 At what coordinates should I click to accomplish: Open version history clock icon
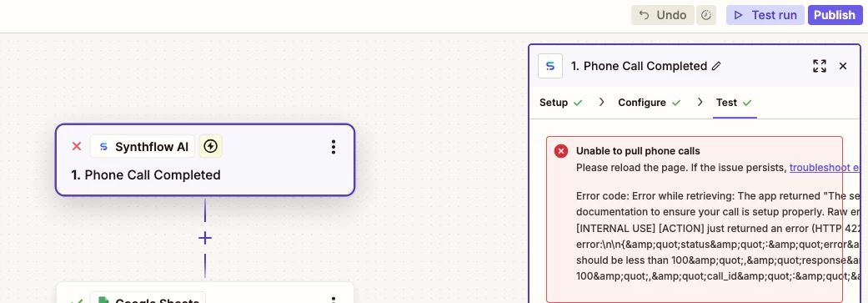coord(705,16)
